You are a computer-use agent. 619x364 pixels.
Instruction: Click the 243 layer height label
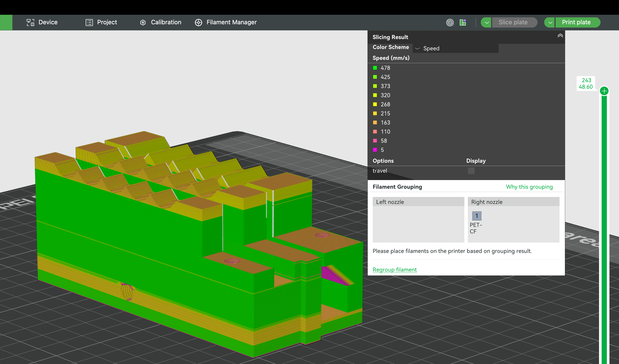[x=586, y=83]
